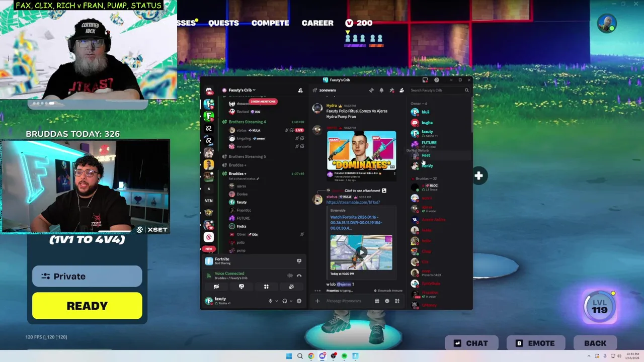
Task: Open the Discord help question-mark icon
Action: [x=436, y=80]
